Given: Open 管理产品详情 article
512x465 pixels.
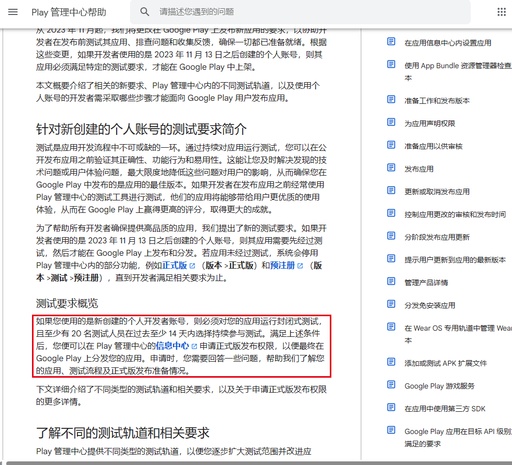Looking at the screenshot, I should point(426,283).
